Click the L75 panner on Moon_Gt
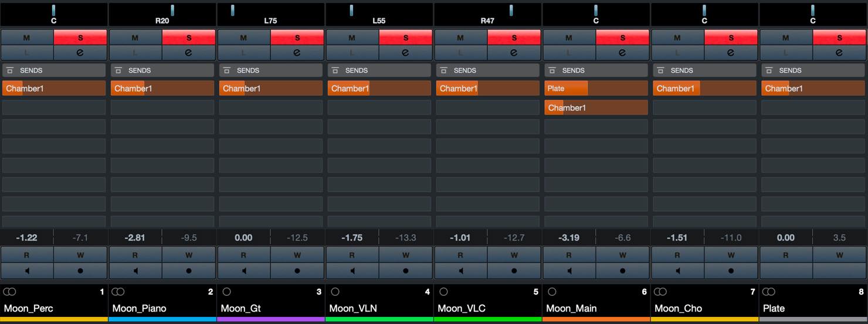This screenshot has width=868, height=324. pyautogui.click(x=271, y=14)
